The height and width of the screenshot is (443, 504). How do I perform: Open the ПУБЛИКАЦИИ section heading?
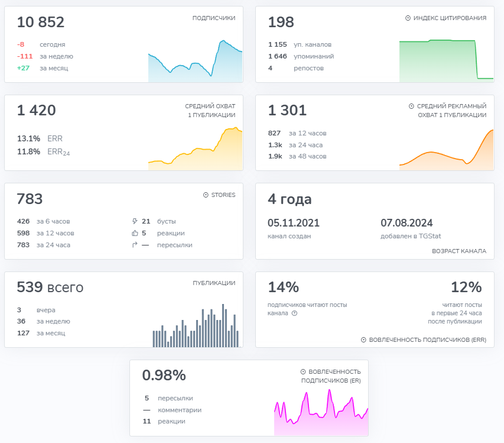coord(213,283)
